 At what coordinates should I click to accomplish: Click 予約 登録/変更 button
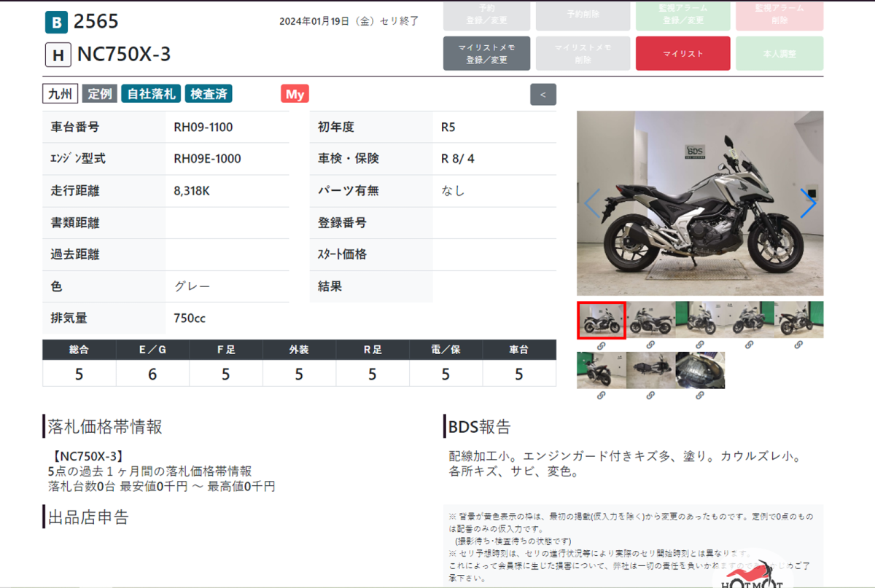[x=486, y=15]
